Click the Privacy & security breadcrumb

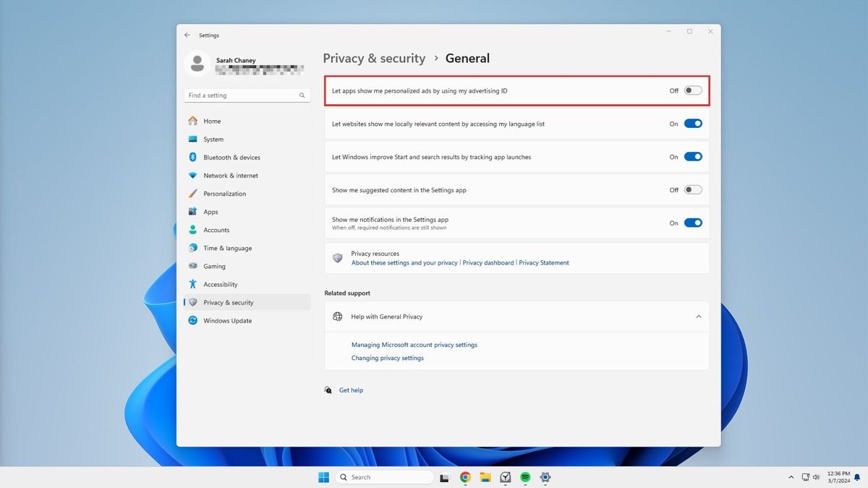(374, 58)
